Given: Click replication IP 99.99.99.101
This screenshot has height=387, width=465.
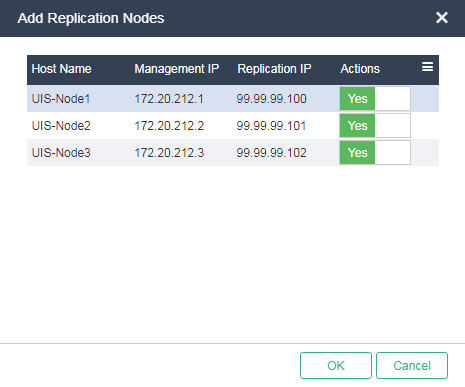Looking at the screenshot, I should click(x=271, y=126).
